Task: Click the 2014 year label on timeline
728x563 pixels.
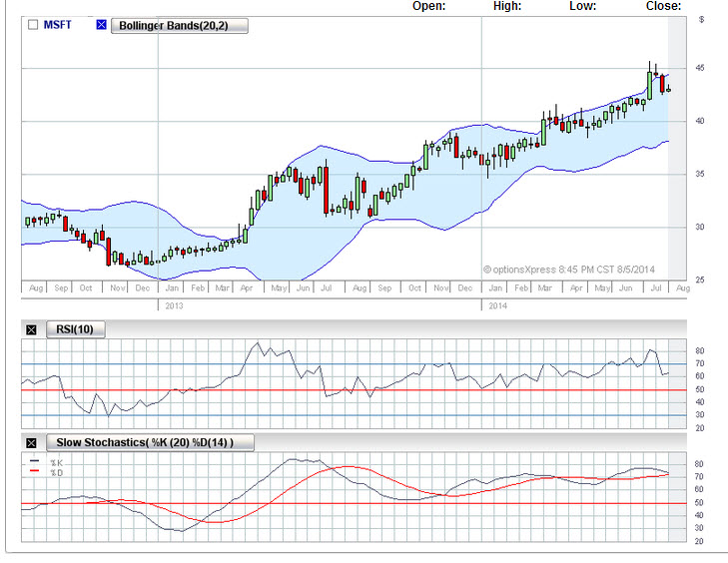Action: tap(497, 305)
